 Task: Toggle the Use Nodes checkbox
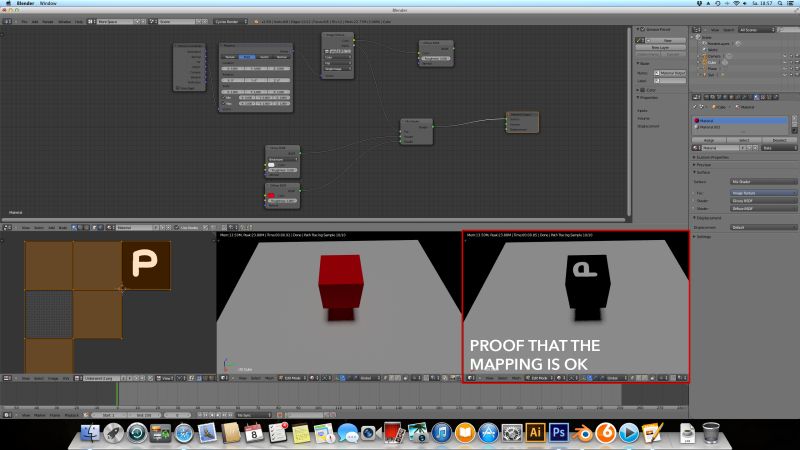pyautogui.click(x=177, y=228)
